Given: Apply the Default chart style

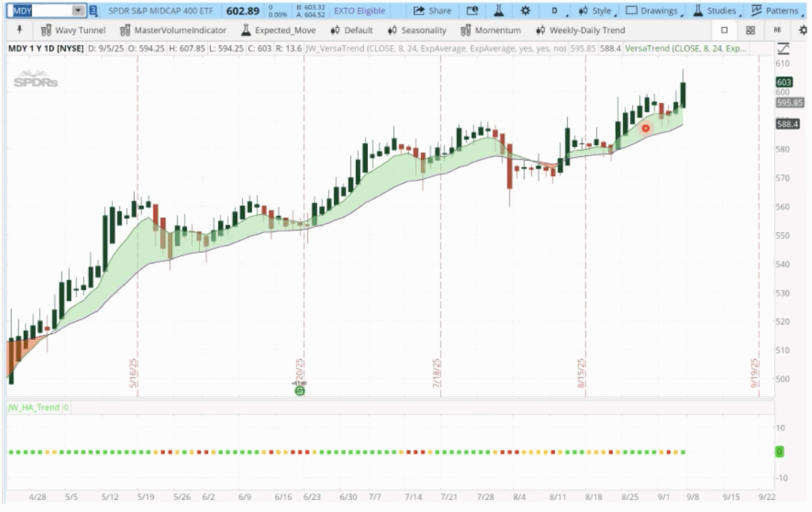Looking at the screenshot, I should tap(351, 30).
